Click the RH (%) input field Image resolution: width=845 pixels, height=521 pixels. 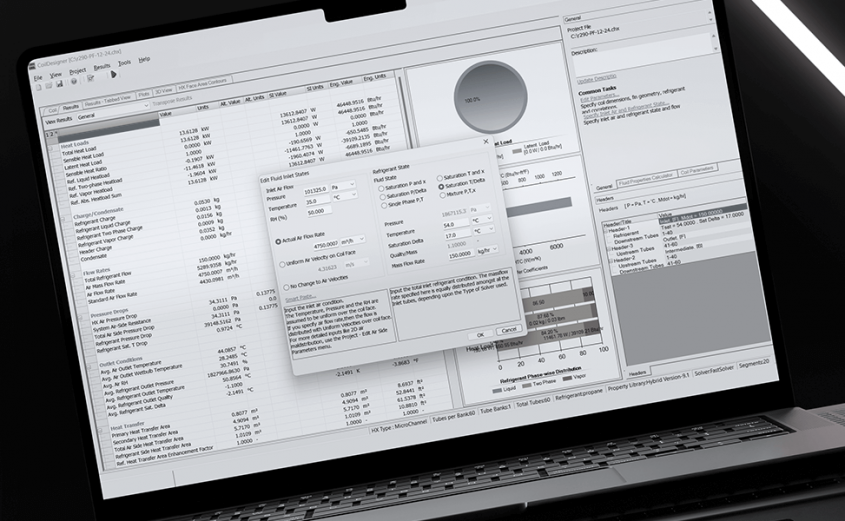319,212
